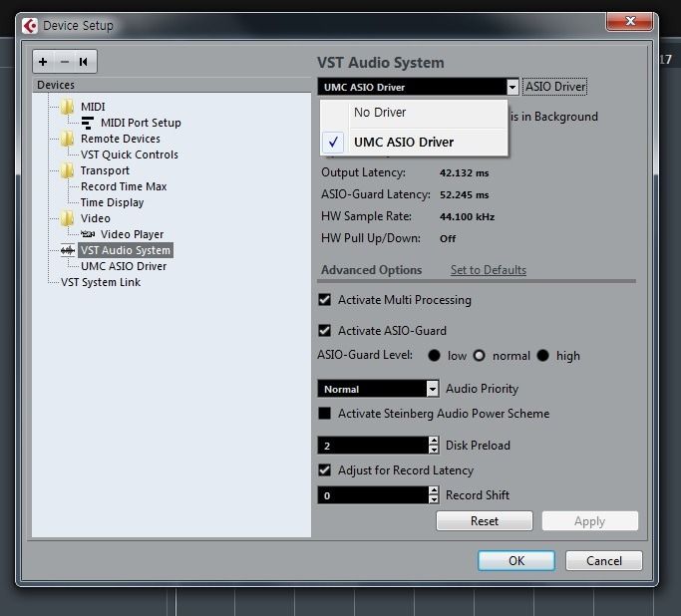Click the Devices column header
681x616 pixels.
[171, 85]
